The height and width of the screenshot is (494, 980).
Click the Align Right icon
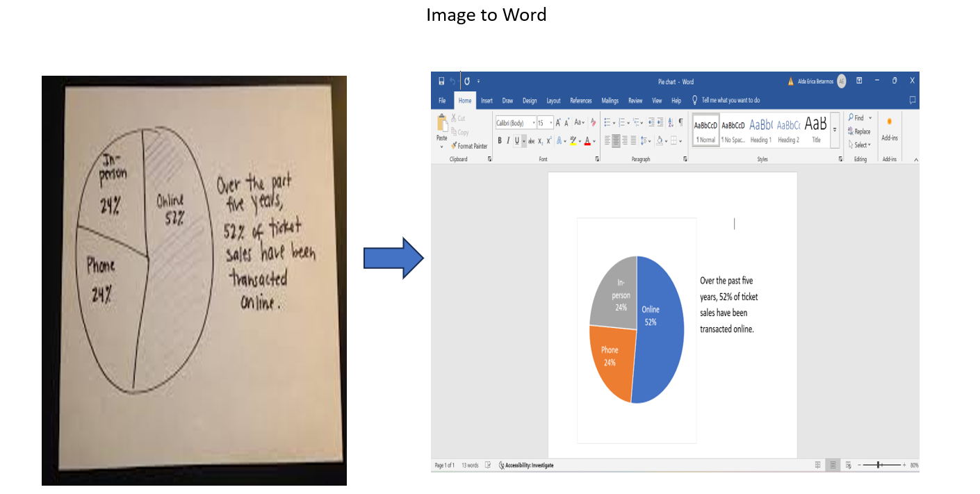tap(624, 141)
